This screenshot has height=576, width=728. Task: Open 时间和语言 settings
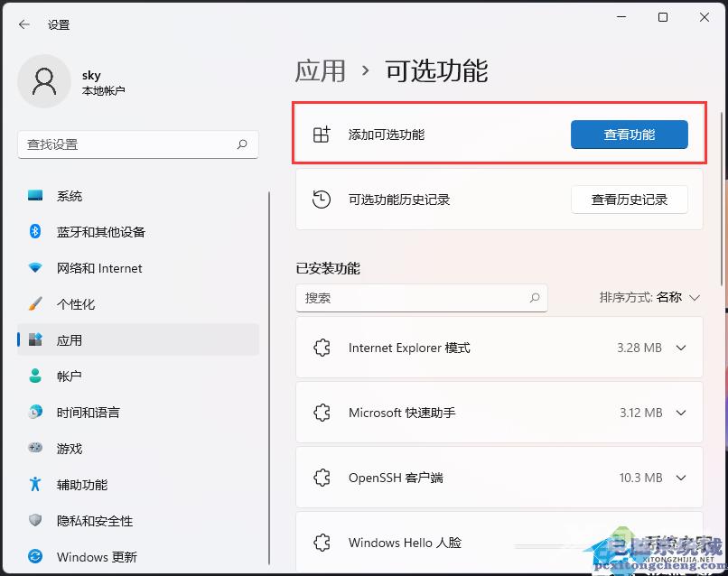click(x=138, y=413)
